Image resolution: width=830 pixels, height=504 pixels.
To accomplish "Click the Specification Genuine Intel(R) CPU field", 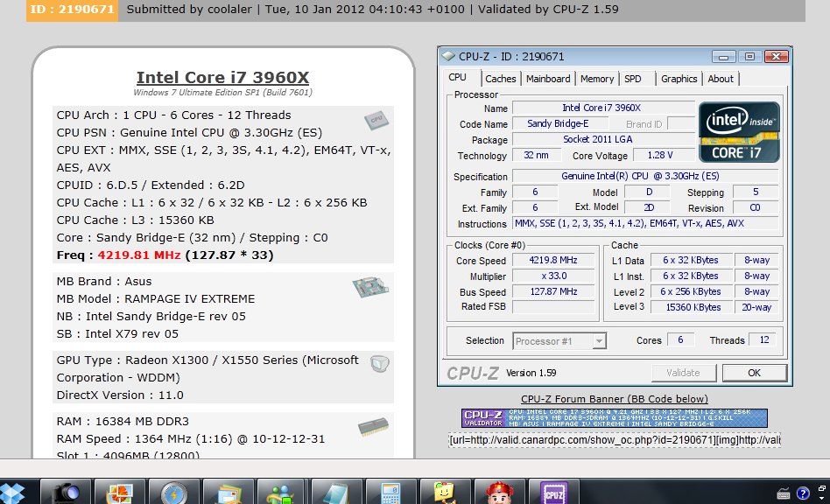I will [x=646, y=176].
